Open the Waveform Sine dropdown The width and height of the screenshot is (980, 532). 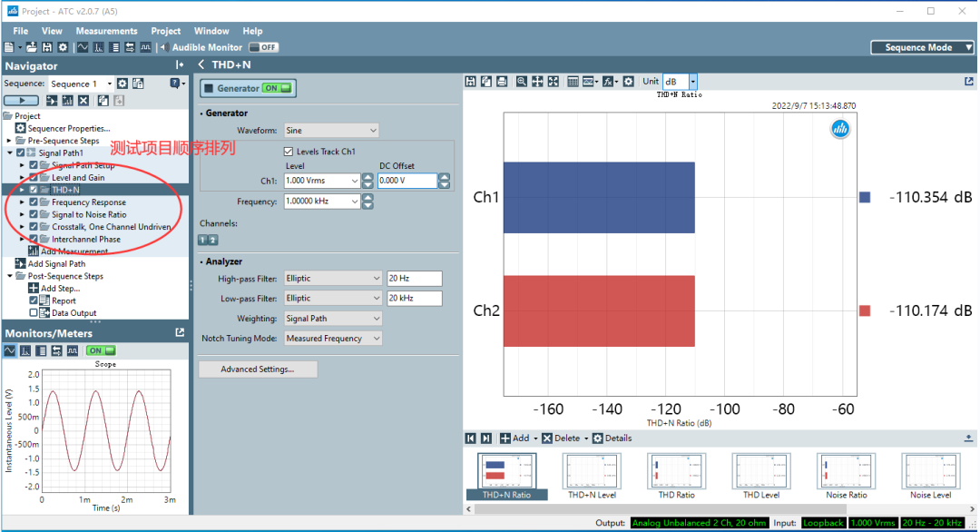click(x=331, y=131)
